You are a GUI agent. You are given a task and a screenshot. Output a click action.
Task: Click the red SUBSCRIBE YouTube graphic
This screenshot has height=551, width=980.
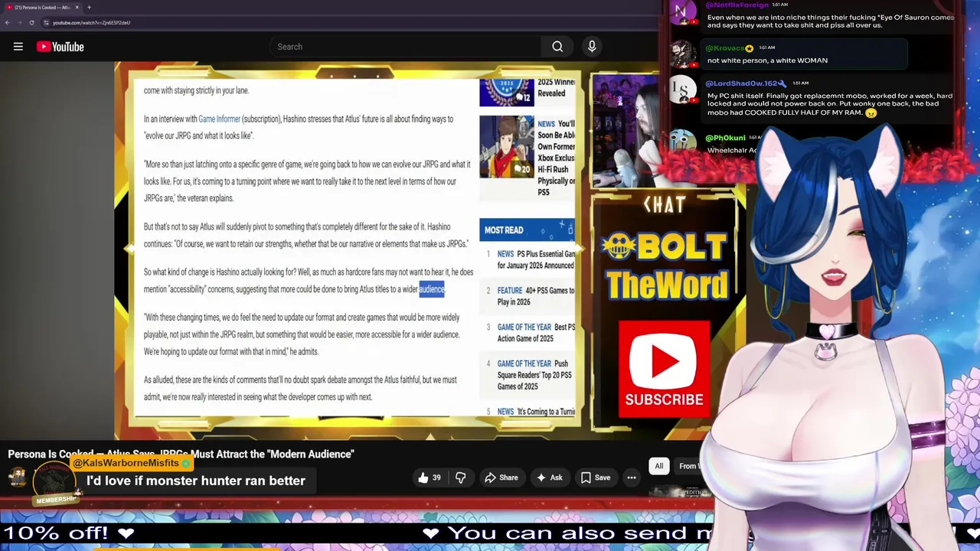[664, 369]
